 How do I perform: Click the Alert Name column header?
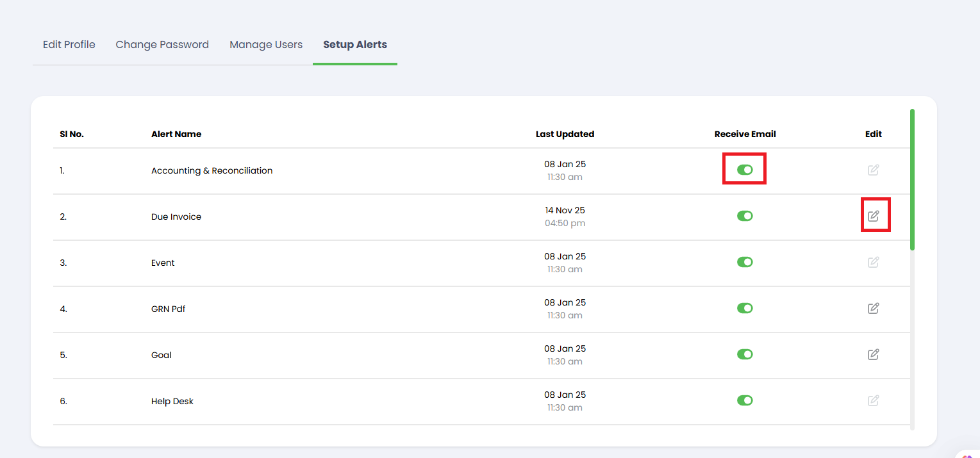(176, 134)
